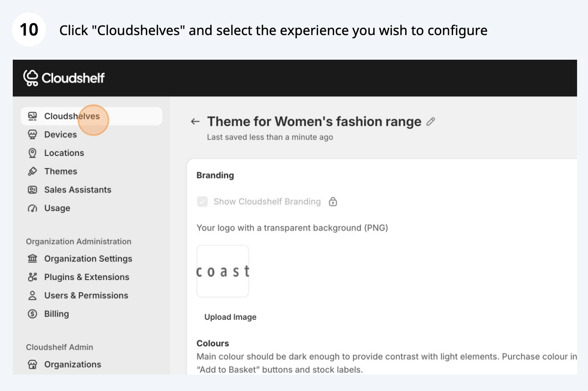The width and height of the screenshot is (588, 391).
Task: Click the theme title text
Action: pyautogui.click(x=314, y=122)
